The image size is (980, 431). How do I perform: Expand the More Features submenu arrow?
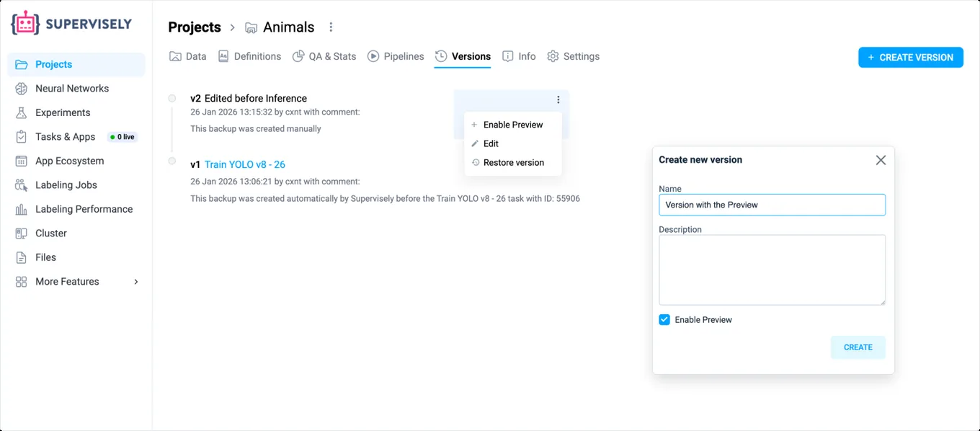click(x=136, y=282)
